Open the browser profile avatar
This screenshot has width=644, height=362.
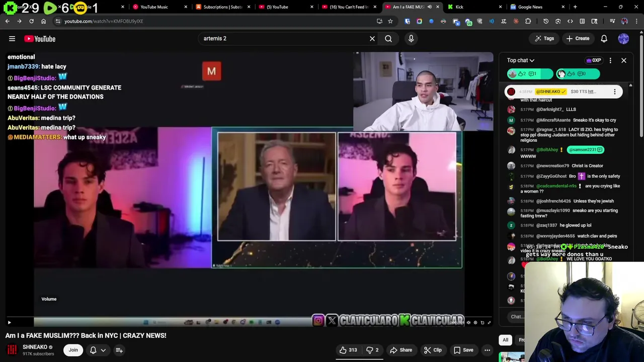tap(624, 21)
